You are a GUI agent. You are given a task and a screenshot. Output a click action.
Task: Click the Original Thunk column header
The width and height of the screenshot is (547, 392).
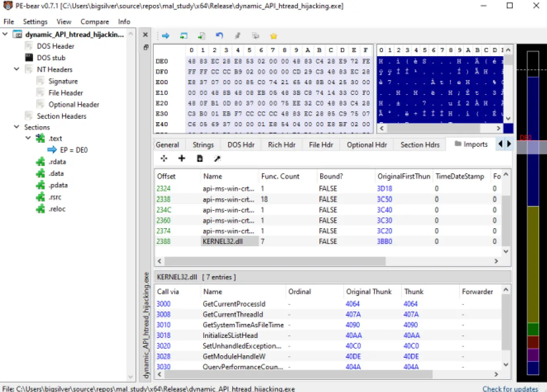coord(369,291)
